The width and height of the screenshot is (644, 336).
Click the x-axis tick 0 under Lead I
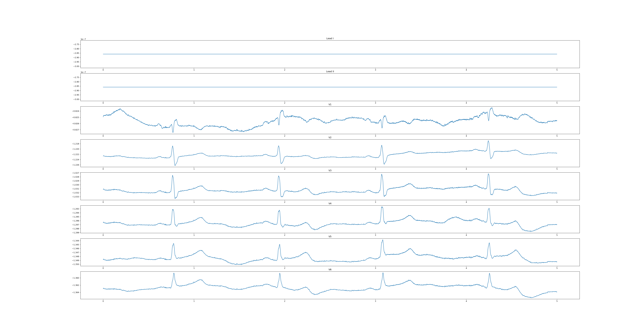point(103,70)
